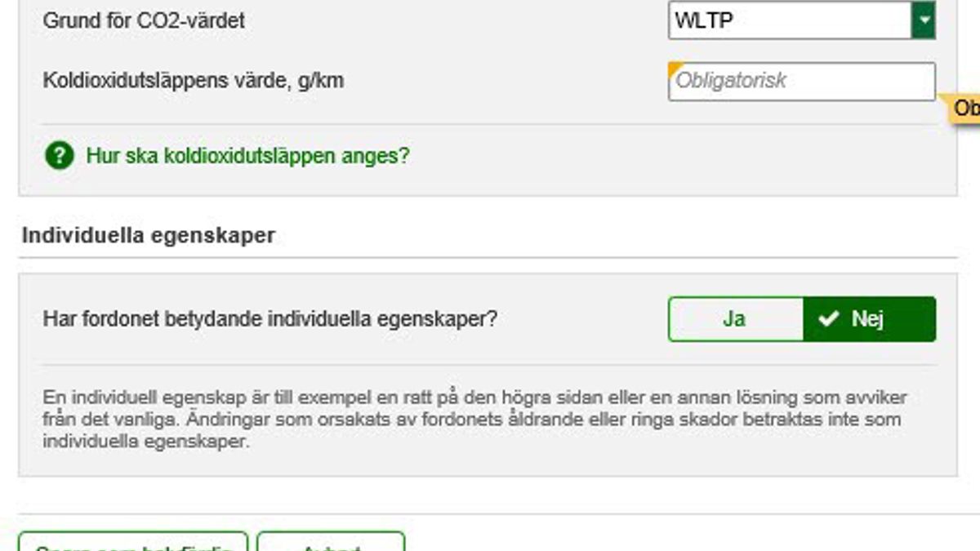Click the WLTP text in the combo box
Screen dimensions: 980x551
click(x=704, y=21)
